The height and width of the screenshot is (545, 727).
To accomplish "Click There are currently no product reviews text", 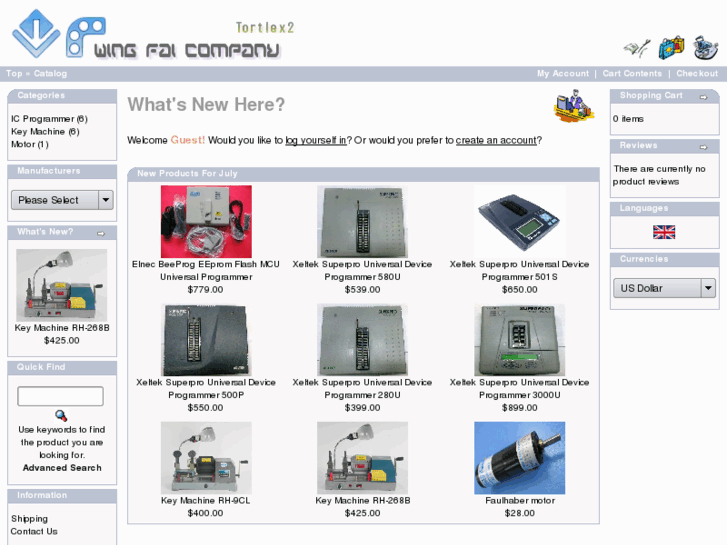I will point(659,175).
